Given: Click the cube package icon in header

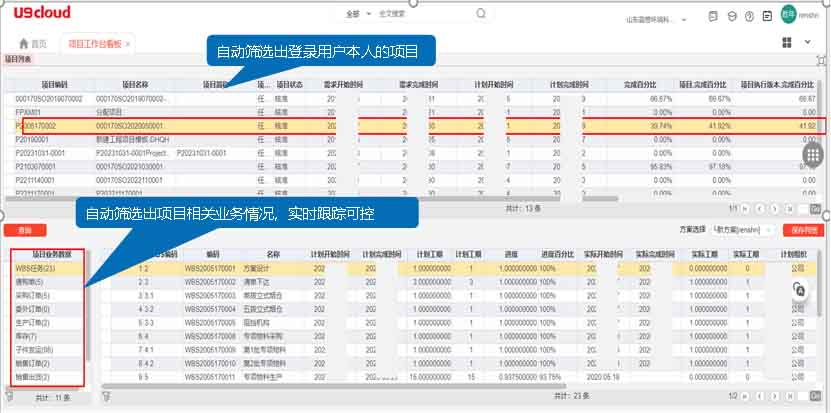Looking at the screenshot, I should 732,16.
